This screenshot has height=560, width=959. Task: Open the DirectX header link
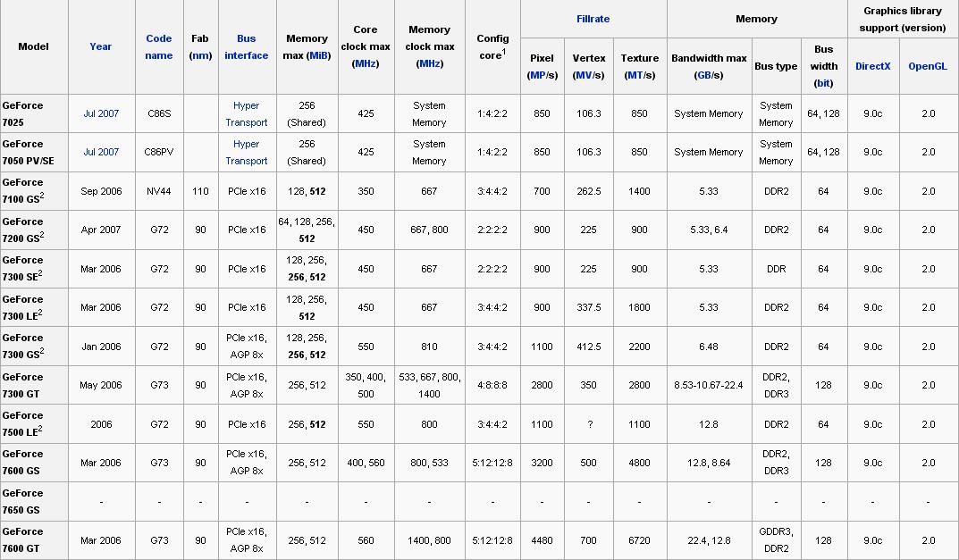873,66
